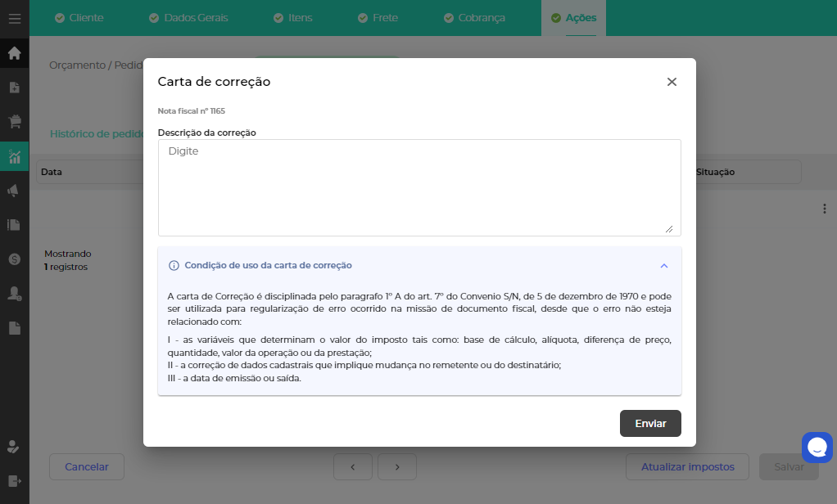This screenshot has height=504, width=837.
Task: Switch to the Cliente tab
Action: click(79, 17)
